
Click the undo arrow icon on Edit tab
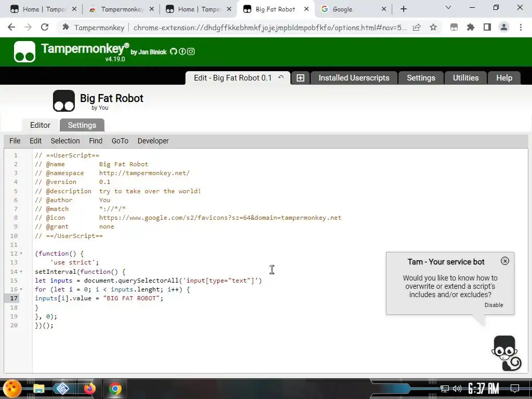[x=281, y=77]
